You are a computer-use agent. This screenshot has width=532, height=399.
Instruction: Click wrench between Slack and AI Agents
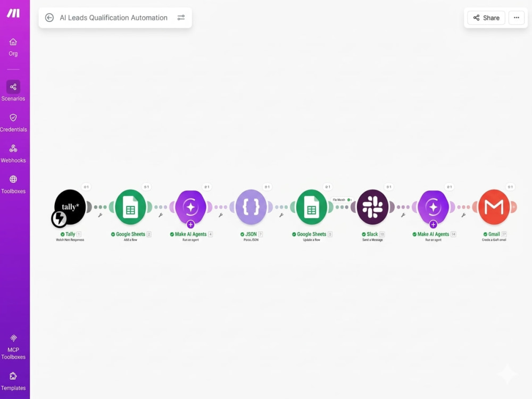coord(403,215)
